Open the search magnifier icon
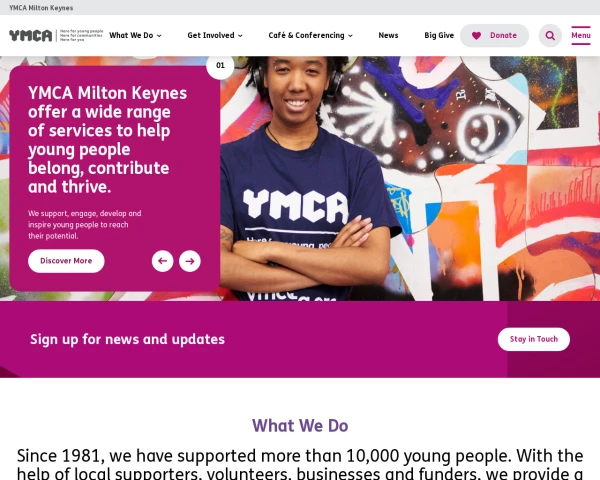The width and height of the screenshot is (600, 480). tap(550, 36)
